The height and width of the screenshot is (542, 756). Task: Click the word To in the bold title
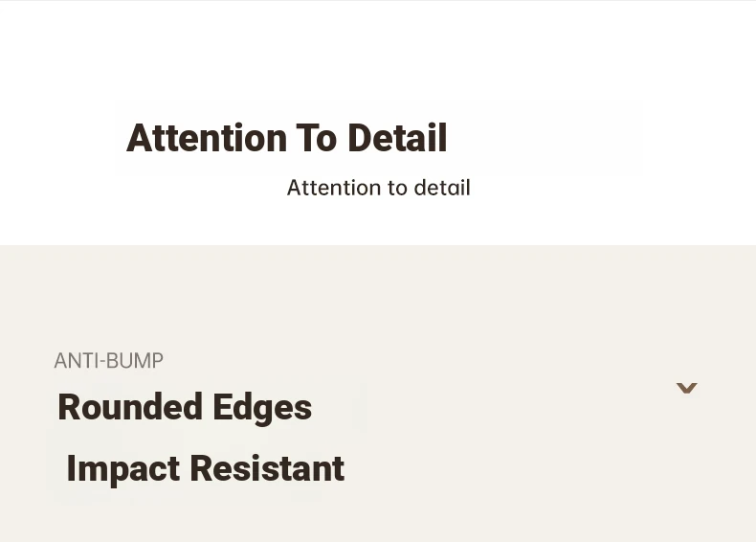point(317,138)
